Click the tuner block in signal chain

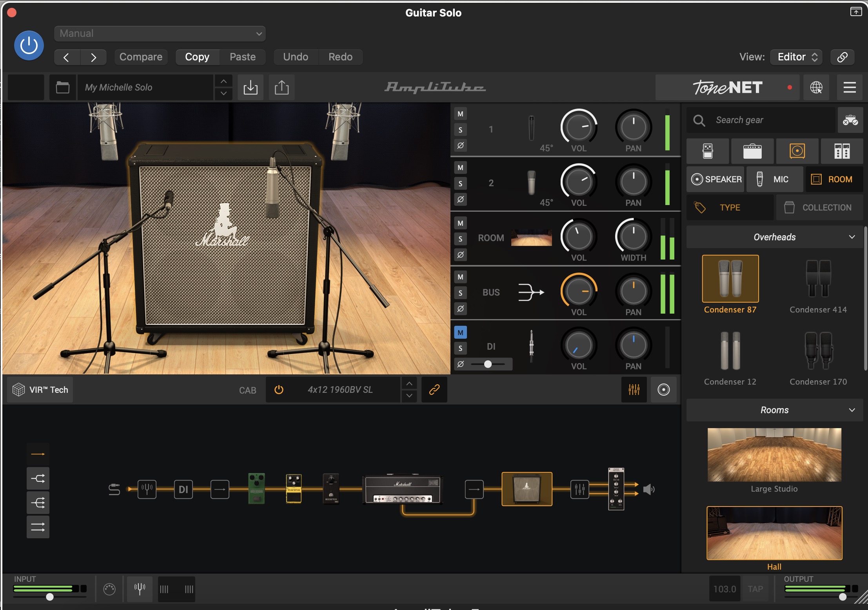pos(147,489)
